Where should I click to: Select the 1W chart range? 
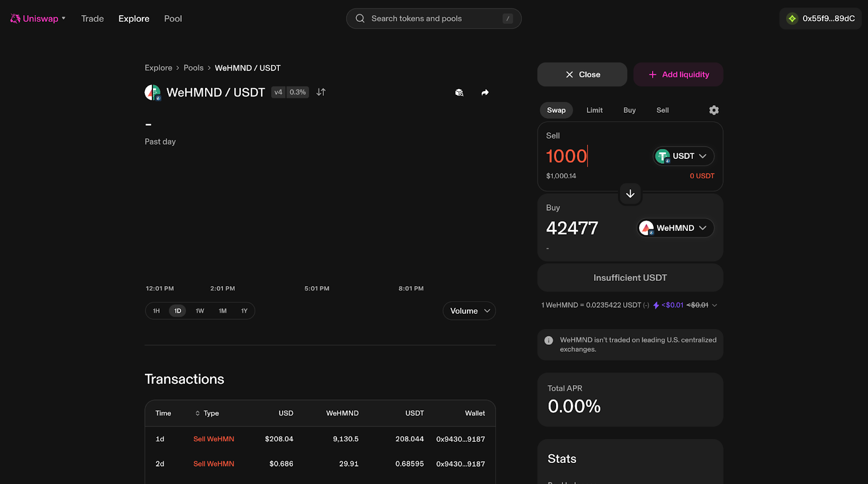[200, 311]
